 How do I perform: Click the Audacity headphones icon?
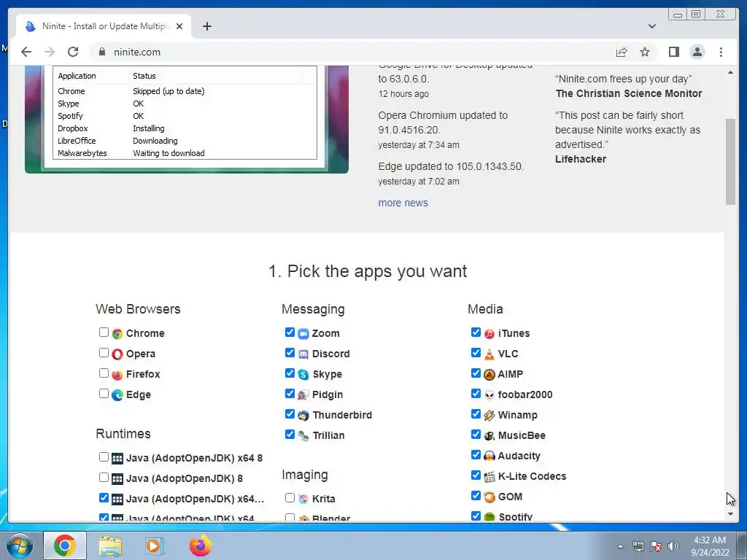489,456
